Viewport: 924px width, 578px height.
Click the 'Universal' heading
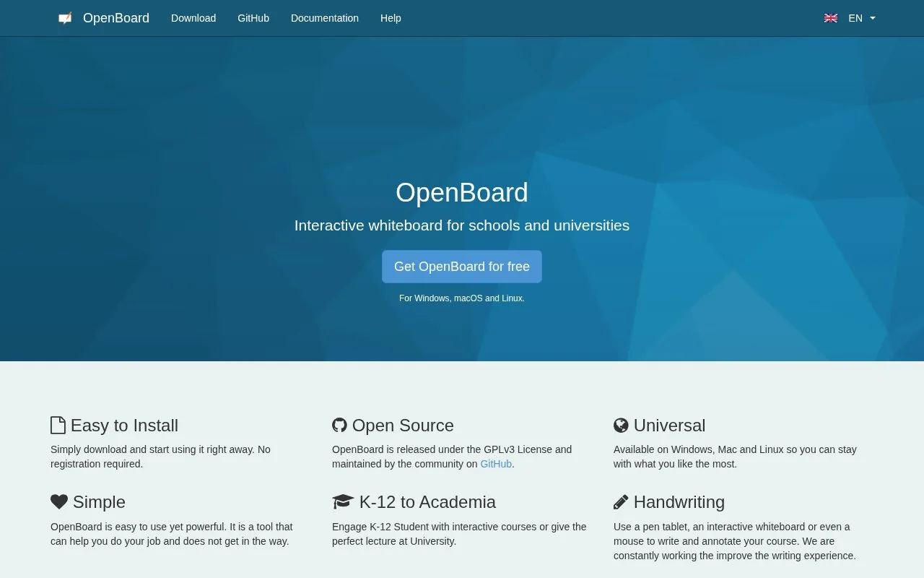coord(669,426)
